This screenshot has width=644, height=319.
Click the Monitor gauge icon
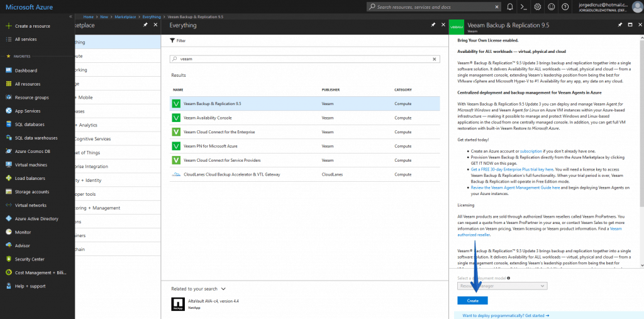point(8,232)
